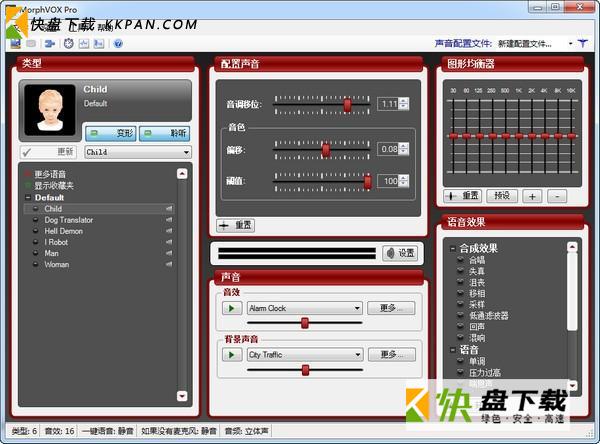Viewport: 600px width, 444px height.
Task: Open the 声音配置文件 profile dropdown
Action: click(570, 44)
